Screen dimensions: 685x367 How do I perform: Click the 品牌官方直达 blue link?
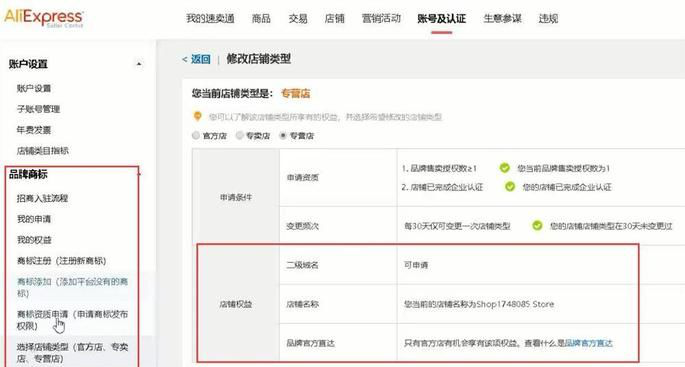point(588,343)
